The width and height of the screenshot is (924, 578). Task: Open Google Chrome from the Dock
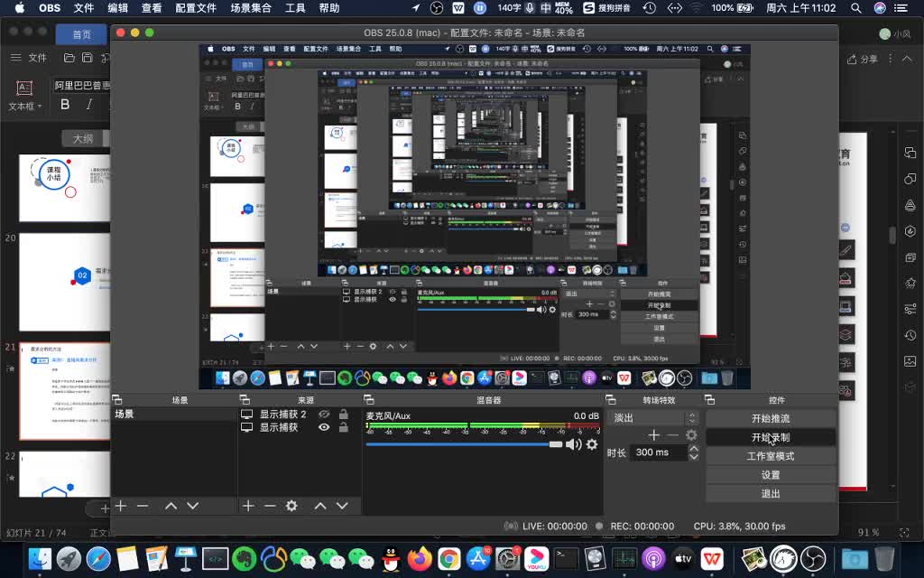(x=449, y=558)
